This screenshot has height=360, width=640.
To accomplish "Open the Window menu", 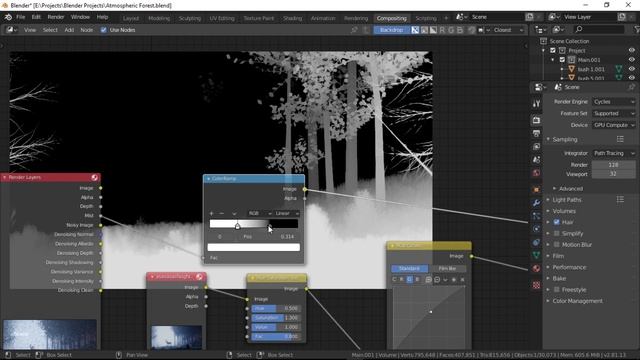I will tap(80, 17).
